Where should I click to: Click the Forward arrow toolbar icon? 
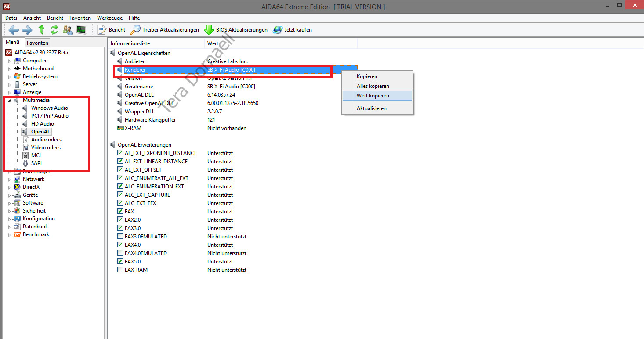pos(27,30)
